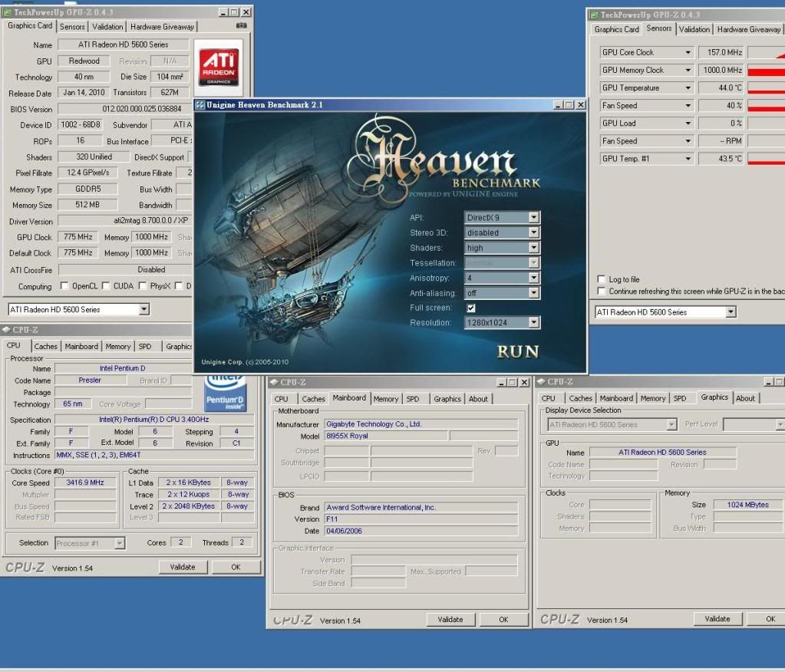Click the Intel Pentium D logo

coord(225,393)
